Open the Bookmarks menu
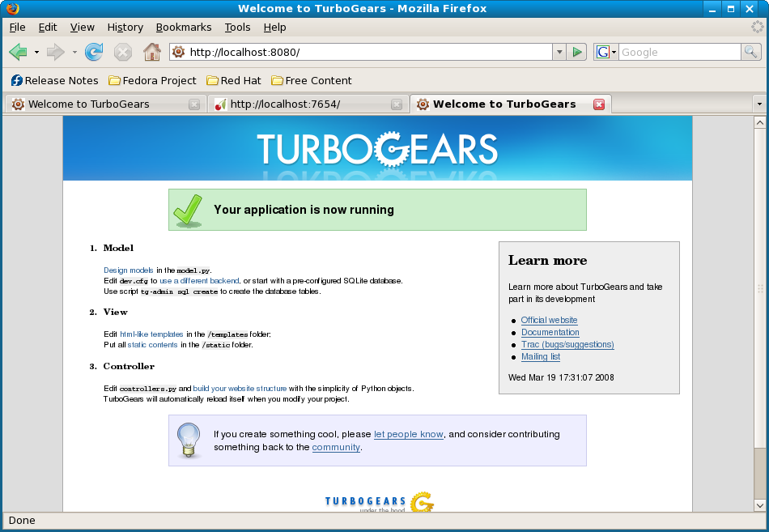Viewport: 769px width, 532px height. pyautogui.click(x=184, y=28)
